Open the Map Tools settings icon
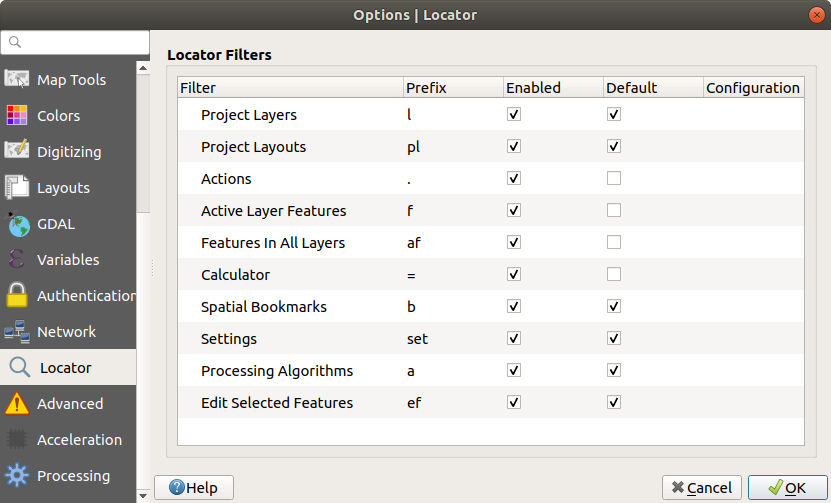Screen dimensions: 831x503 (17, 80)
